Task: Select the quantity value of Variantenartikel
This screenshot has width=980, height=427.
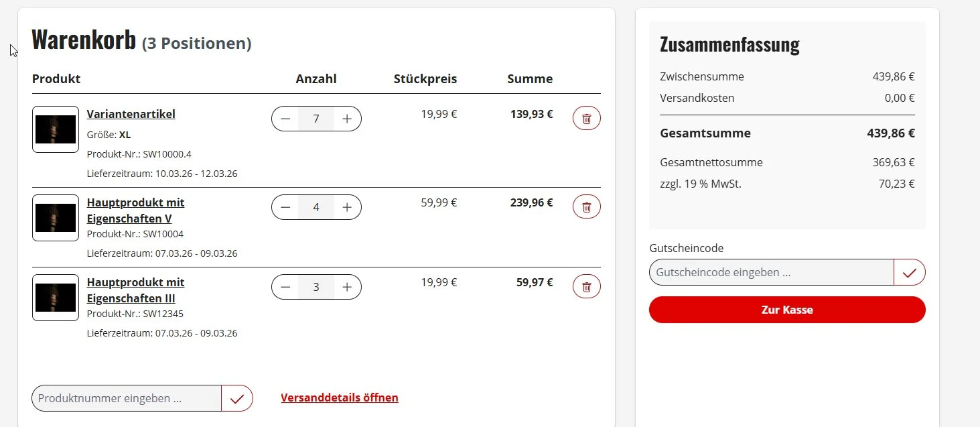Action: tap(316, 118)
